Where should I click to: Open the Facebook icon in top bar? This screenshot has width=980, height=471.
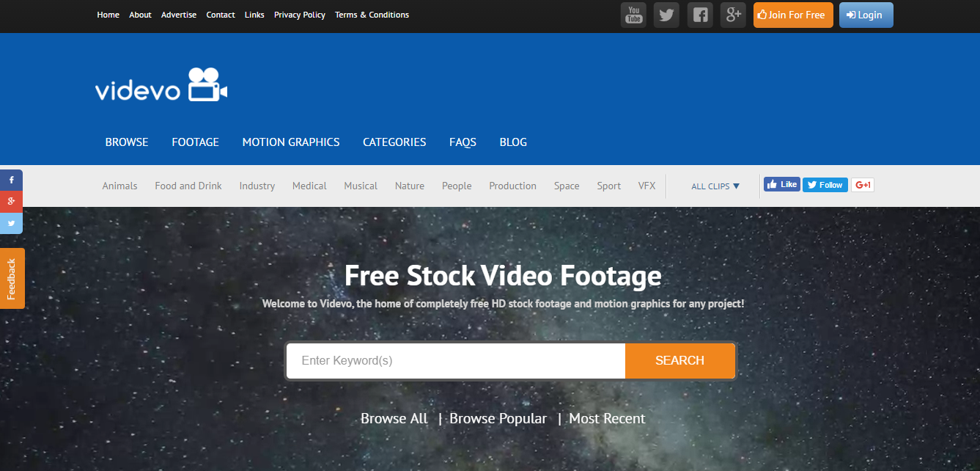coord(700,15)
